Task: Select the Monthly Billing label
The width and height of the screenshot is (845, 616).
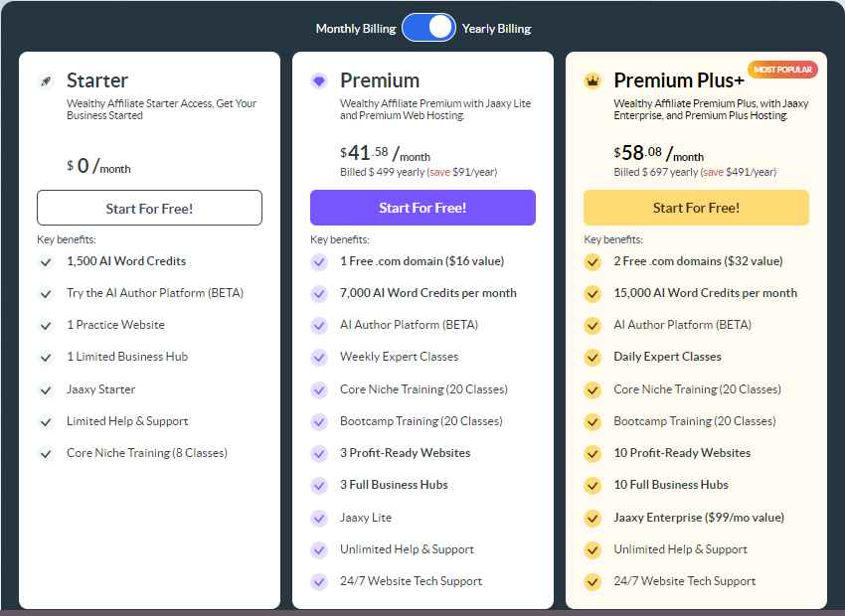Action: tap(356, 29)
